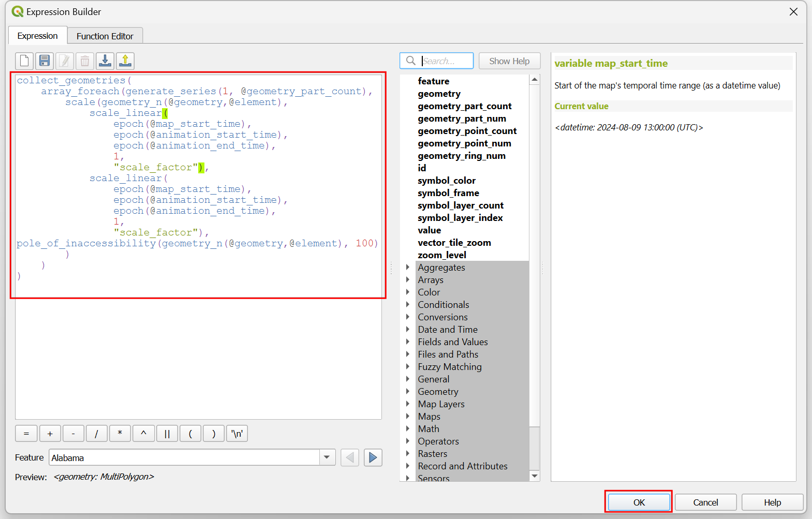This screenshot has height=519, width=812.
Task: Click the Import user expressions icon
Action: click(105, 61)
